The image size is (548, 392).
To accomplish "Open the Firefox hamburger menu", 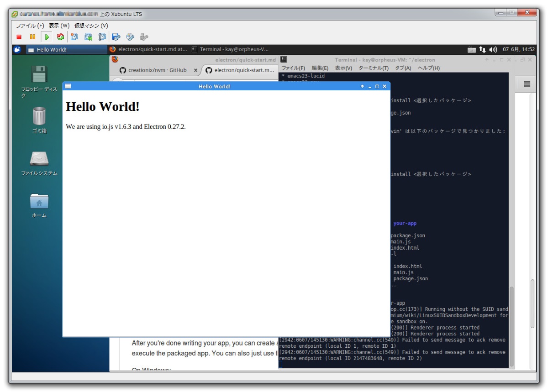I will (527, 84).
